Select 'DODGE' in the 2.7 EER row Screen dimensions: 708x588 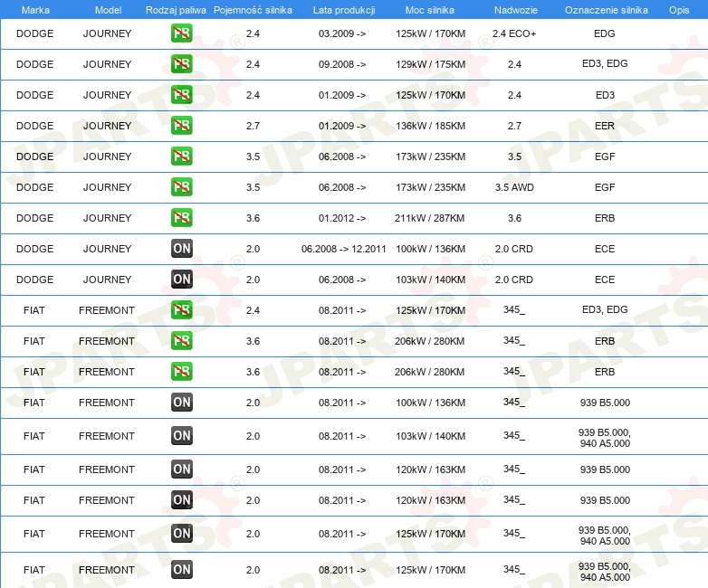click(34, 126)
